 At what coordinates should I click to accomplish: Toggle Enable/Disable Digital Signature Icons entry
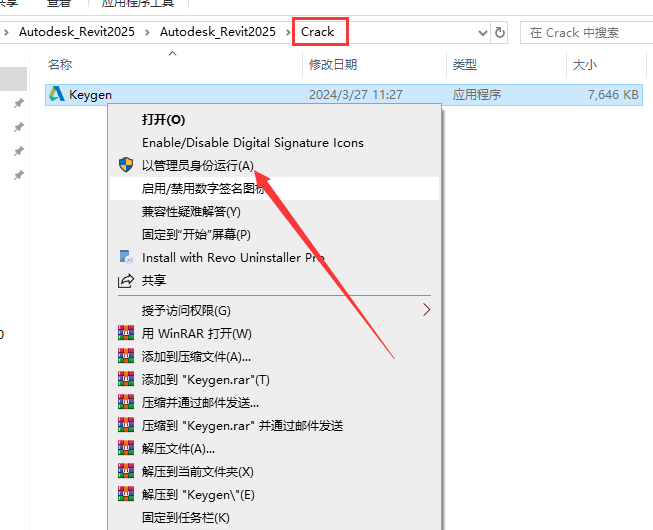252,142
